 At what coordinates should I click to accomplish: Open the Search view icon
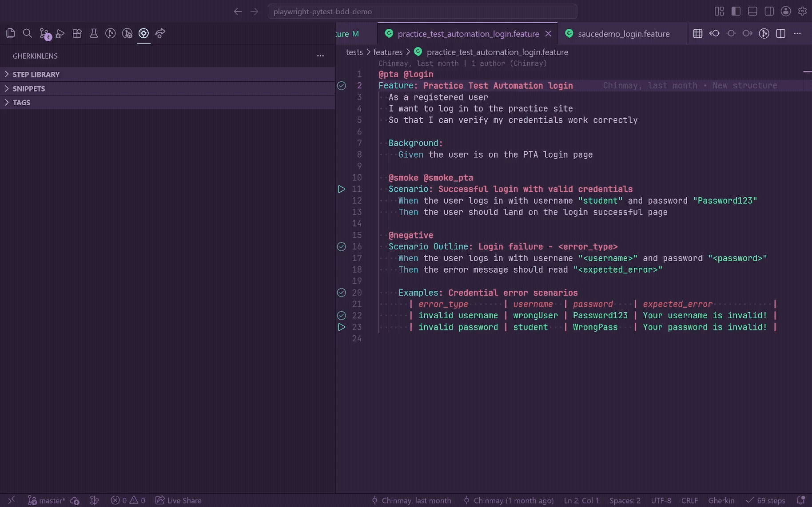[27, 33]
